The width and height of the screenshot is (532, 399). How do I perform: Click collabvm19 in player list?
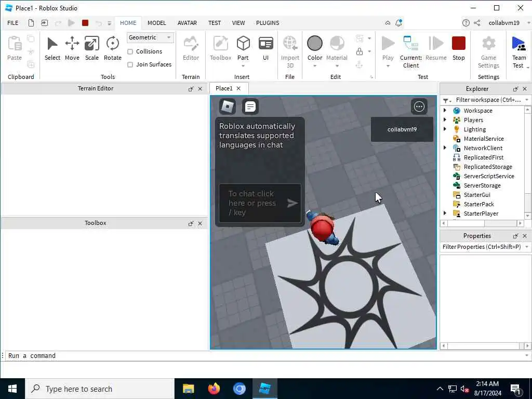[x=402, y=129]
